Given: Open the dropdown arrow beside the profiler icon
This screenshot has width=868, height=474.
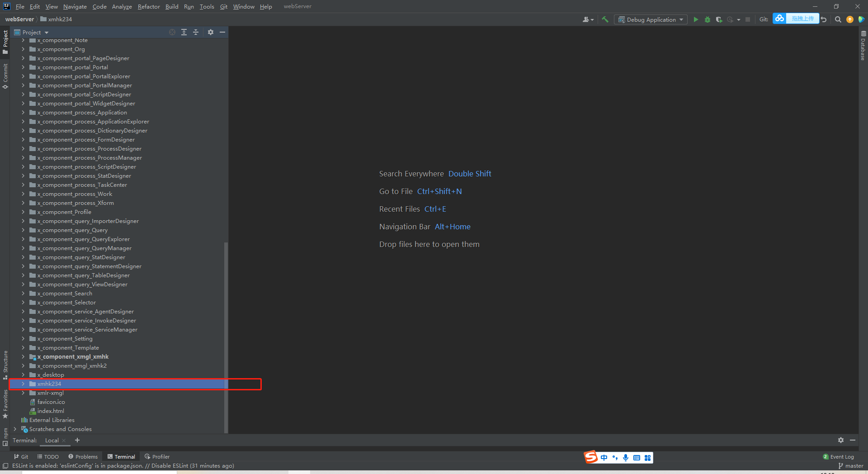Looking at the screenshot, I should tap(739, 19).
